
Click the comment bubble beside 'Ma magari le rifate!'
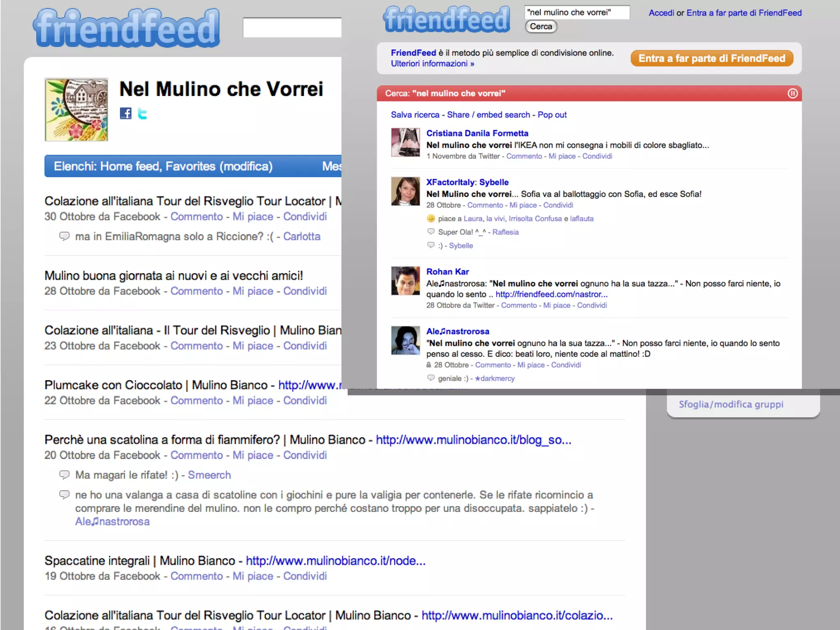(64, 475)
